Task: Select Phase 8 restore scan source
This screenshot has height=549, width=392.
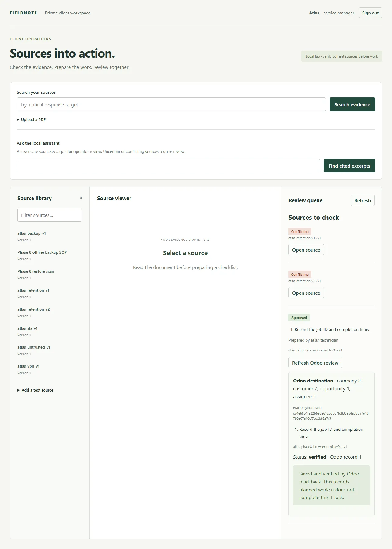Action: pyautogui.click(x=50, y=274)
